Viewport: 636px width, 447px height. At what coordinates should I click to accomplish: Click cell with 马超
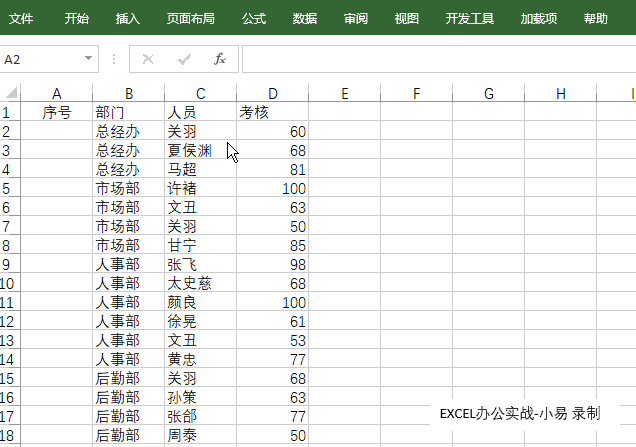200,169
